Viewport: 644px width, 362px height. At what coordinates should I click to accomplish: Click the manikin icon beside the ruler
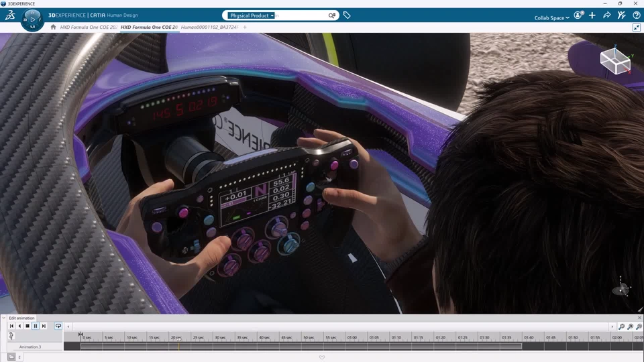[11, 336]
